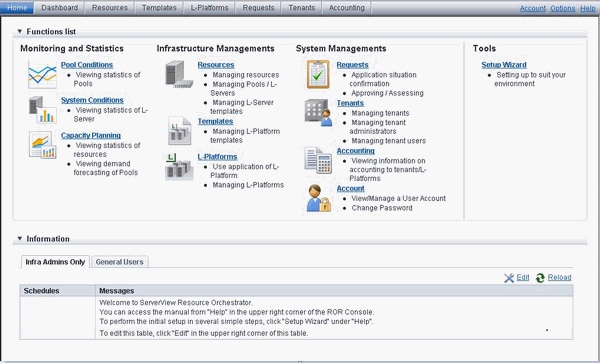Click the Schedules column header
The height and width of the screenshot is (363, 600).
(57, 291)
